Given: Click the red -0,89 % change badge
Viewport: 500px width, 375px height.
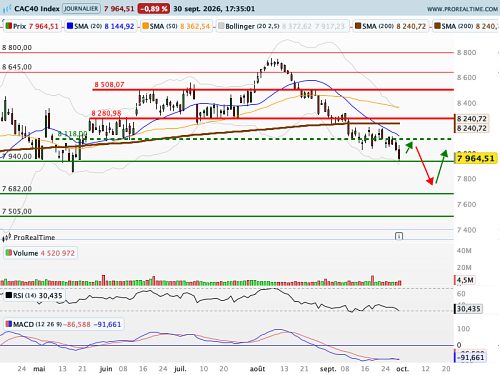Looking at the screenshot, I should click(x=154, y=9).
